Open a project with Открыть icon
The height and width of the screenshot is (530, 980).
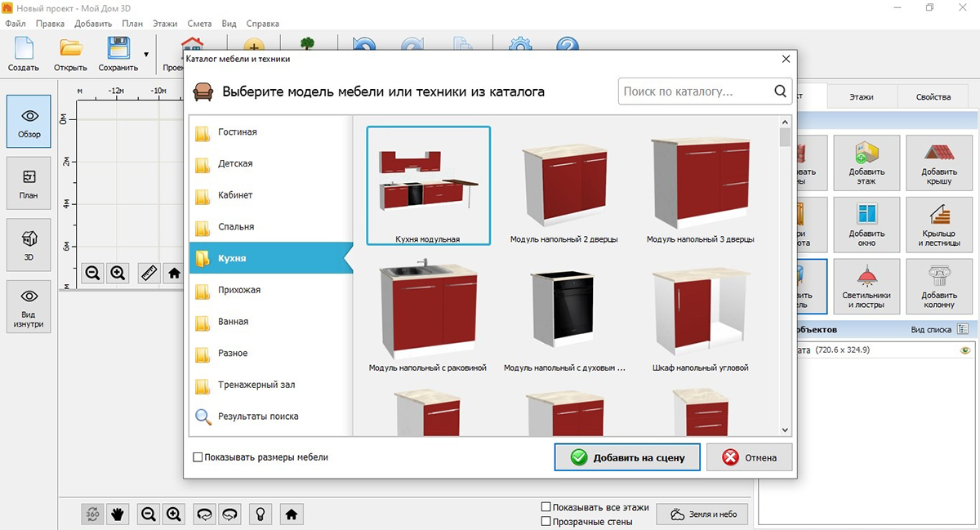click(70, 54)
